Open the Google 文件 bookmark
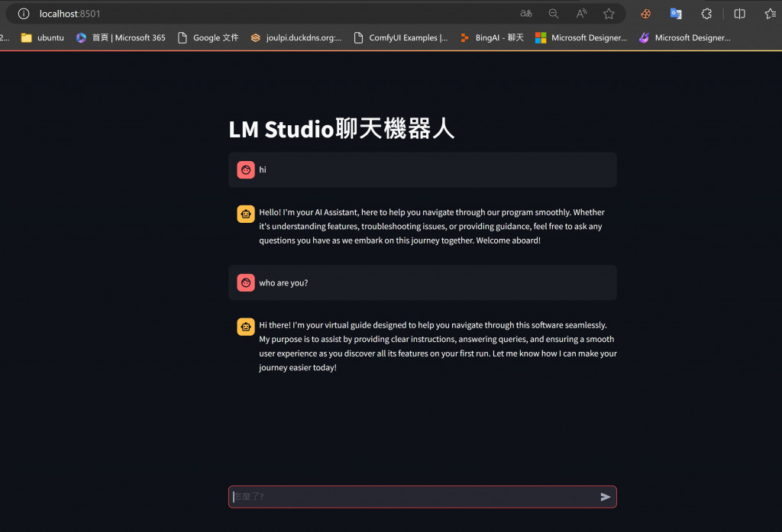Viewport: 782px width, 532px height. tap(208, 37)
